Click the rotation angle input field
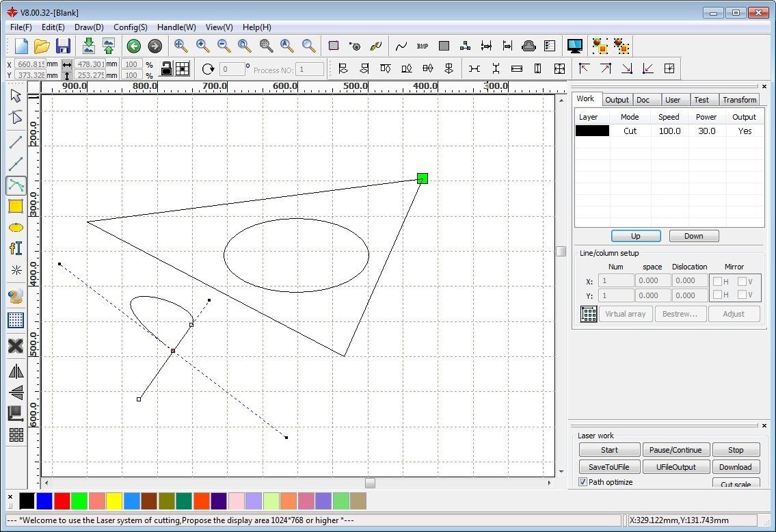776x532 pixels. point(232,69)
